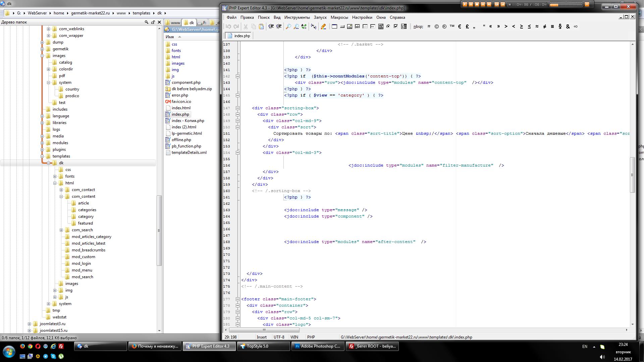Screen dimensions: 644x362
Task: Insert a euro sign from the symbol toolbar
Action: [460, 26]
